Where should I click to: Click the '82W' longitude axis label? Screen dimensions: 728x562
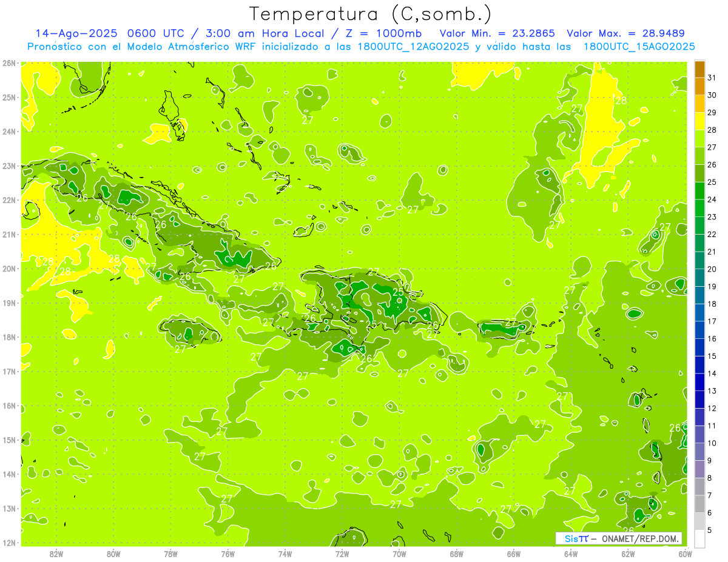[56, 554]
